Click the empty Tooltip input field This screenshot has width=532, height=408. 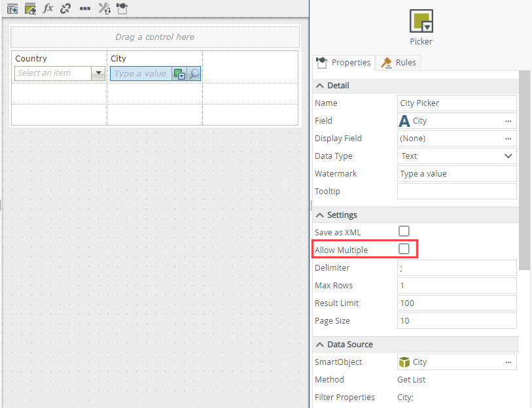click(x=457, y=192)
